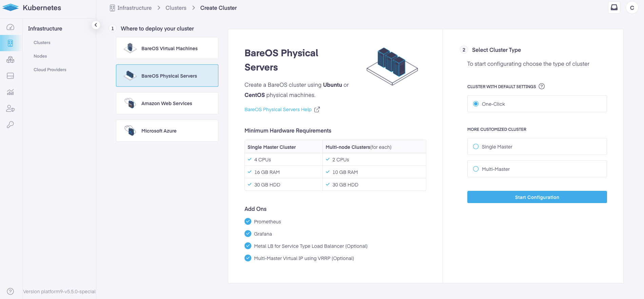The height and width of the screenshot is (299, 644).
Task: Click the 2 CPUs requirement cell
Action: 374,159
